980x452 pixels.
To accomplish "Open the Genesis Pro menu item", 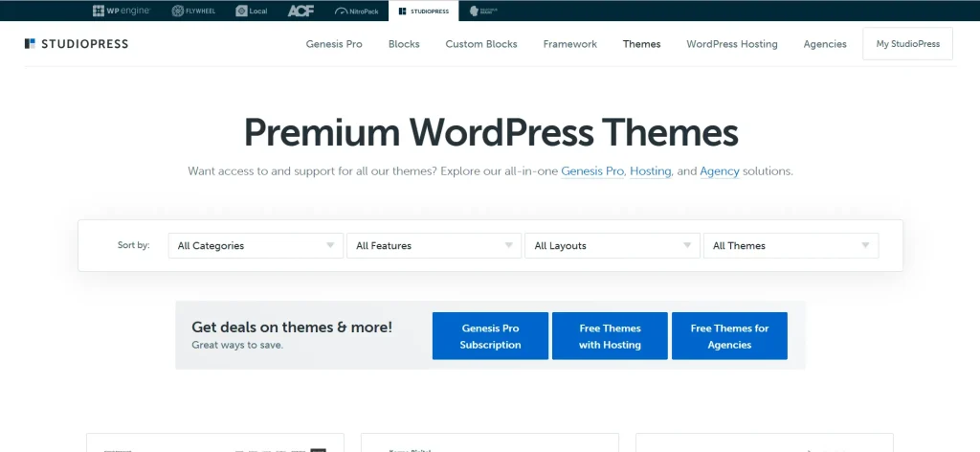I will pyautogui.click(x=334, y=44).
